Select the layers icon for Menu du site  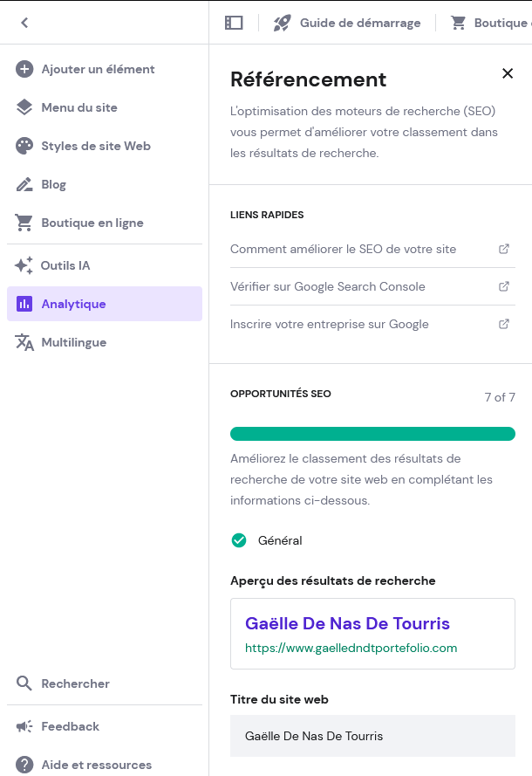click(24, 107)
